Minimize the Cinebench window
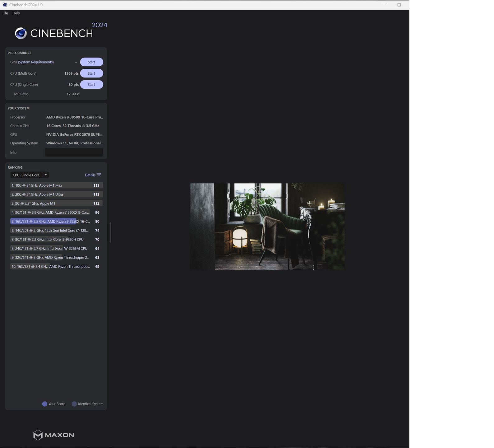 (x=384, y=5)
